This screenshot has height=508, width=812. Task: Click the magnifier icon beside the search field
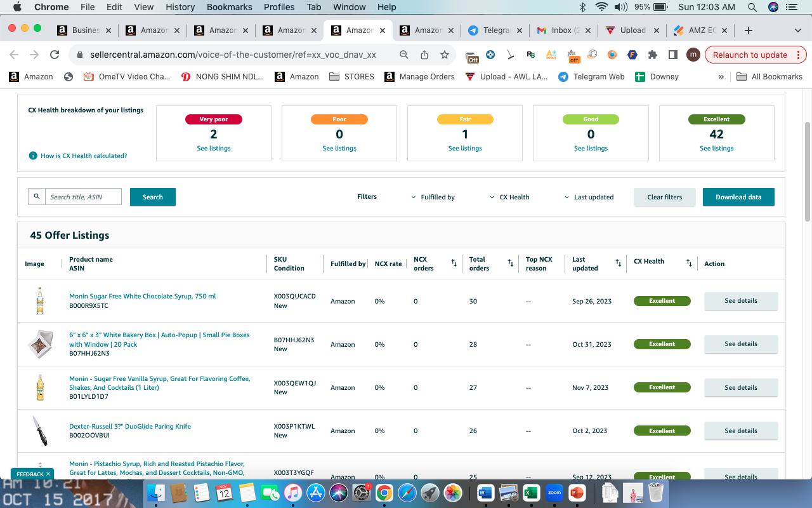coord(37,197)
